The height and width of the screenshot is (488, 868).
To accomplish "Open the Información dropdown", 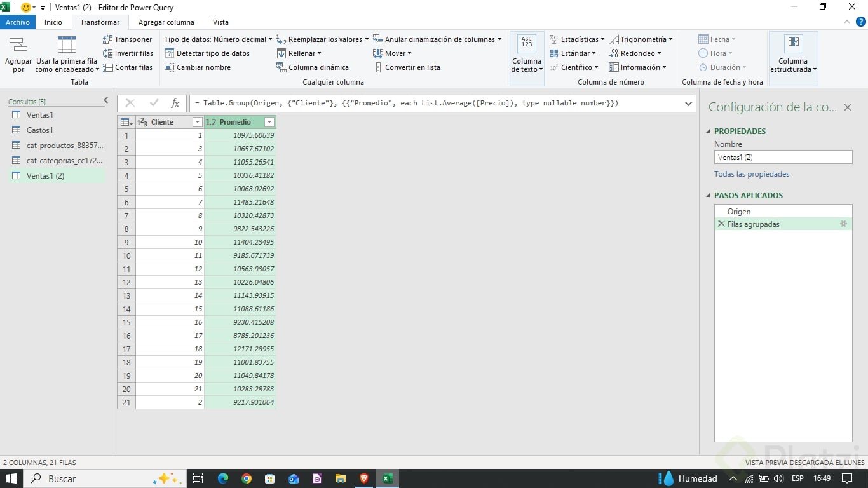I will pos(638,67).
